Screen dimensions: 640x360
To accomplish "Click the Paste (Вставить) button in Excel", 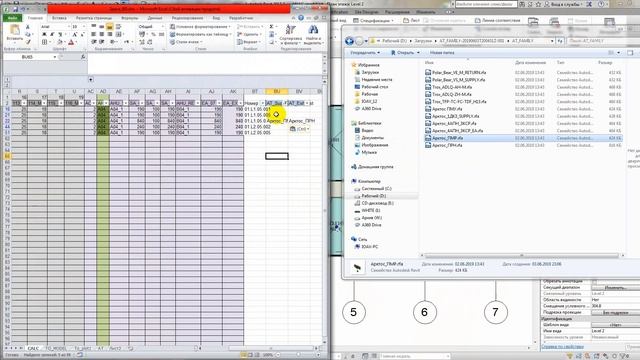I will click(15, 33).
